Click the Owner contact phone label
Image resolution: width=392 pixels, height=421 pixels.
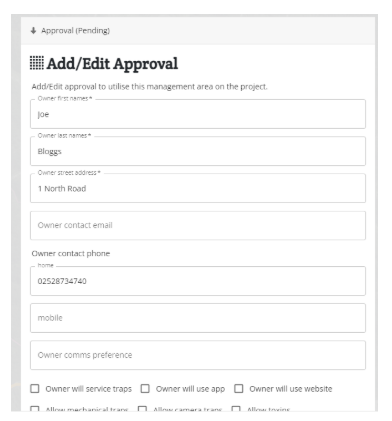click(x=71, y=253)
